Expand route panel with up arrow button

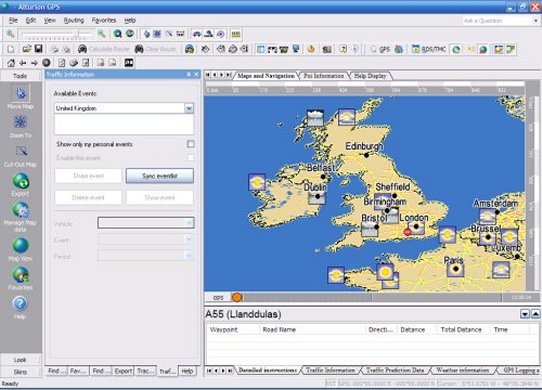click(535, 314)
